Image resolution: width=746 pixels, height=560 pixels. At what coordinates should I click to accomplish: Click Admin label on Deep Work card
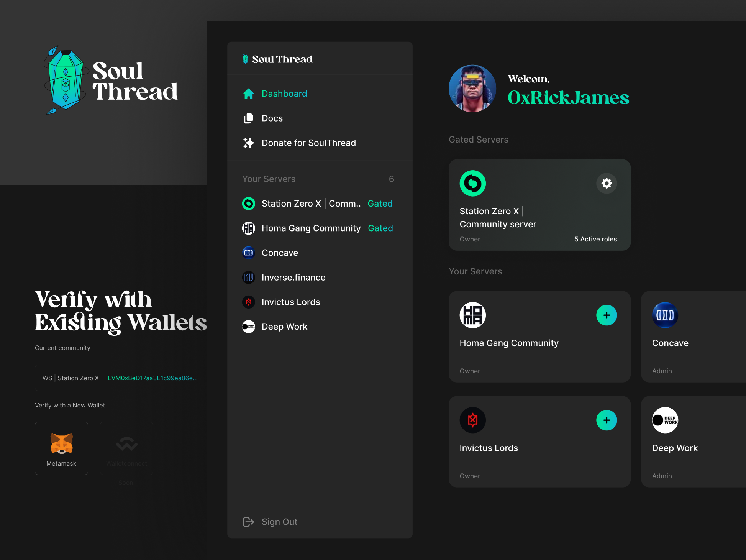point(662,476)
